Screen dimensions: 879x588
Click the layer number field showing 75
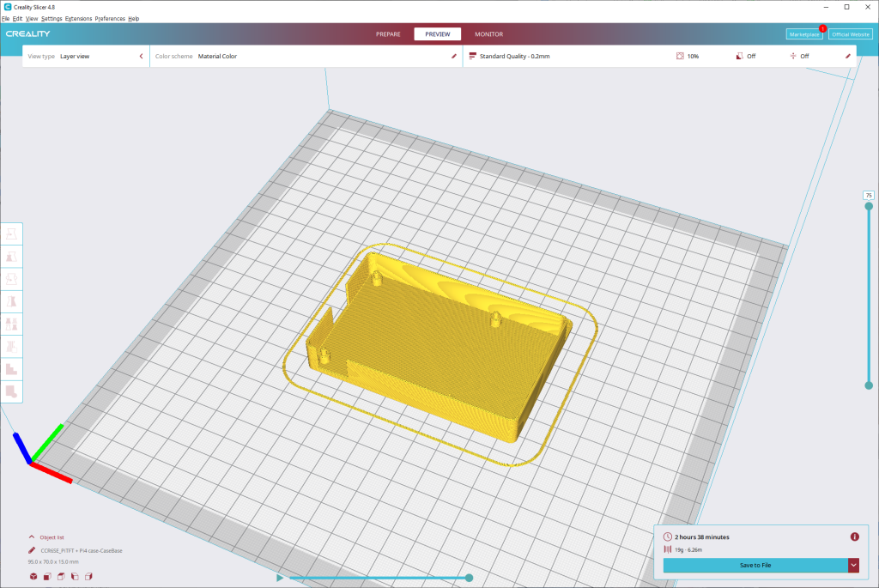[869, 195]
